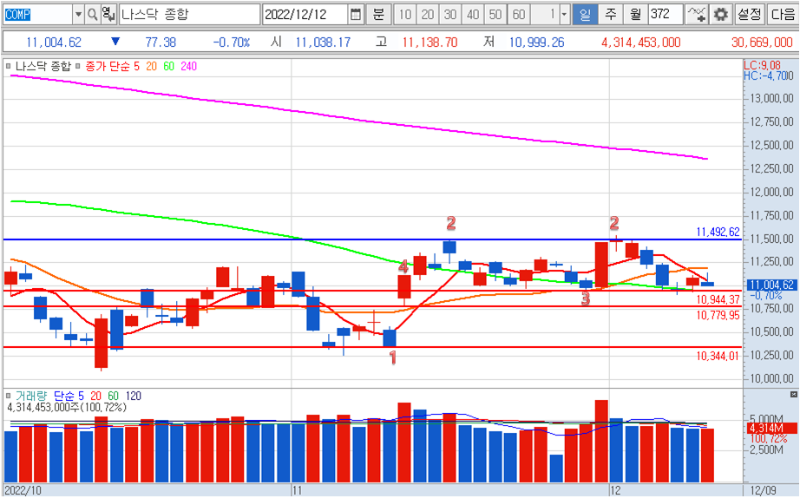Click the support line label 10,779.95
This screenshot has height=497, width=800.
pos(718,315)
